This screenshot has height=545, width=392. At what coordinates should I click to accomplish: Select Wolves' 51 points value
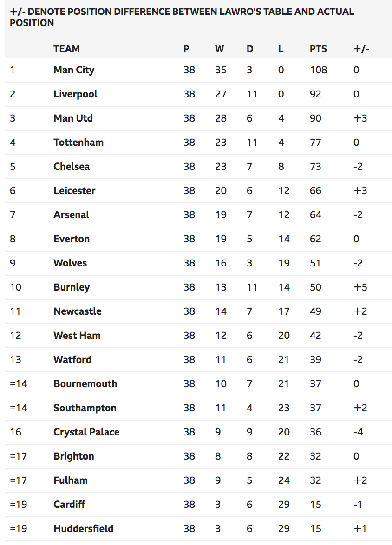pos(315,263)
